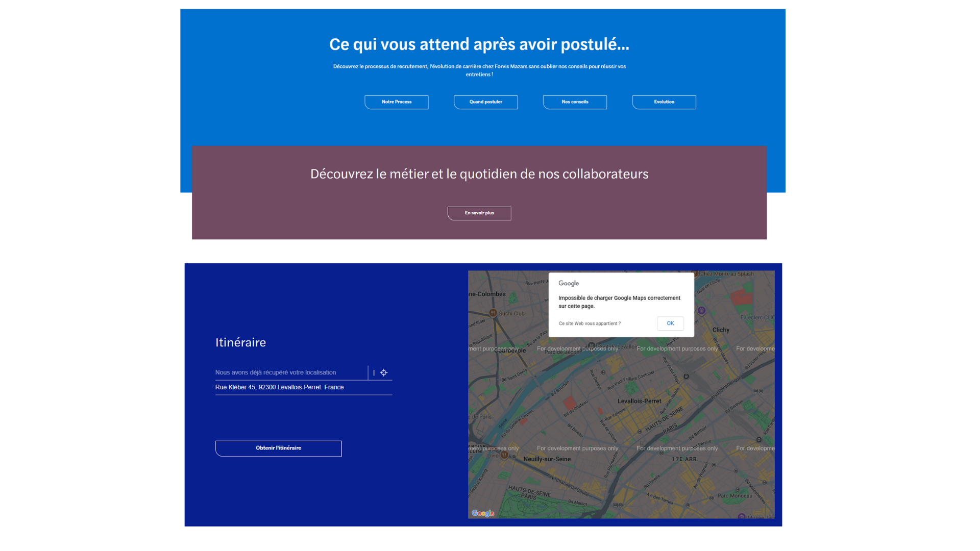This screenshot has width=980, height=551.
Task: Click the Notre Process button
Action: pos(397,102)
